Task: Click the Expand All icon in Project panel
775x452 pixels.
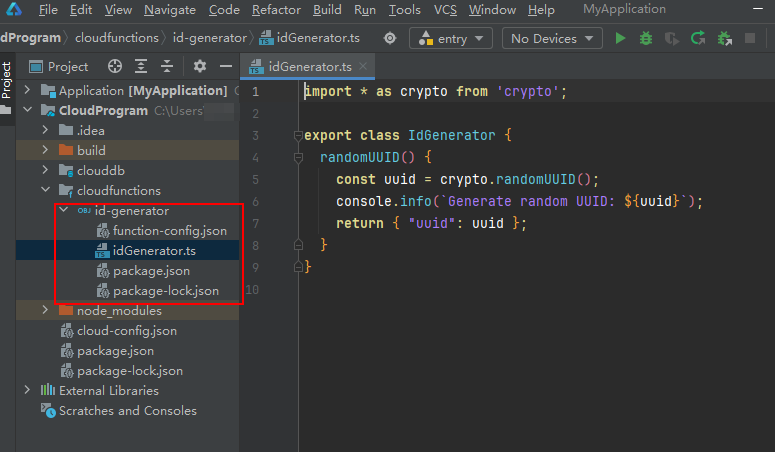Action: (140, 67)
